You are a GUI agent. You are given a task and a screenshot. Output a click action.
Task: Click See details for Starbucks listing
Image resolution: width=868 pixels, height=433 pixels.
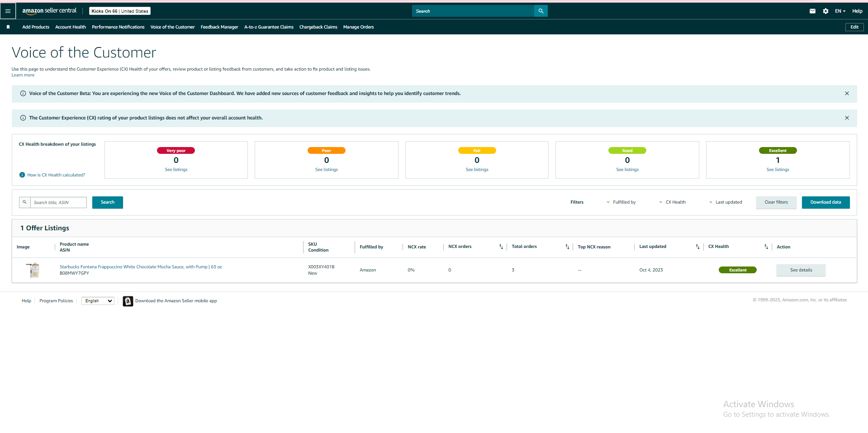coord(801,270)
